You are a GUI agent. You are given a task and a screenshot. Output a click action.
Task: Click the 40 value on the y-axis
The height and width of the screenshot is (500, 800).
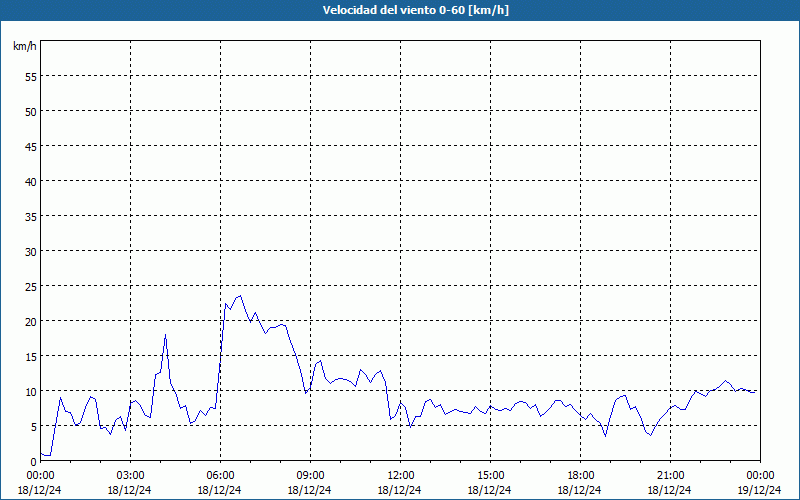[x=31, y=182]
